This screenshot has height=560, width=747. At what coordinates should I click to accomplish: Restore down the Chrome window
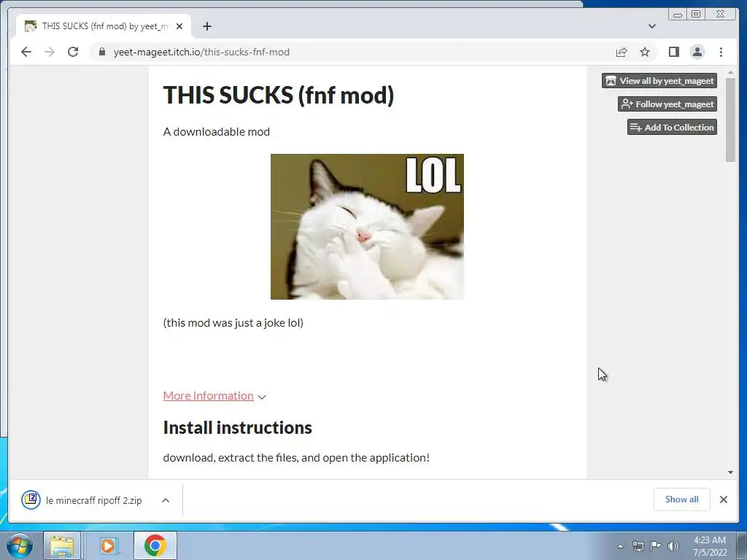tap(695, 15)
